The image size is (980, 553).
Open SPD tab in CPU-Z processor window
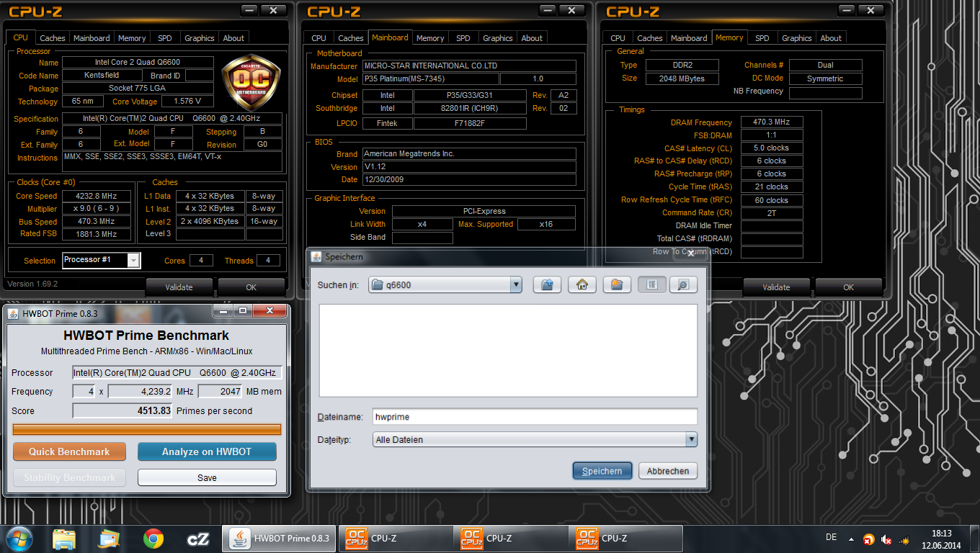click(164, 38)
